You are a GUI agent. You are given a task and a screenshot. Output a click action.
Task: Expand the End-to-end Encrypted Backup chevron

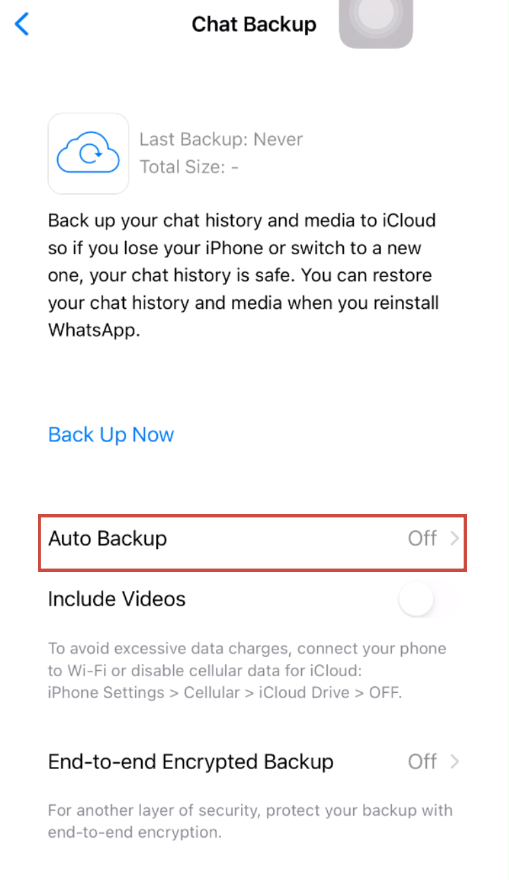point(454,762)
